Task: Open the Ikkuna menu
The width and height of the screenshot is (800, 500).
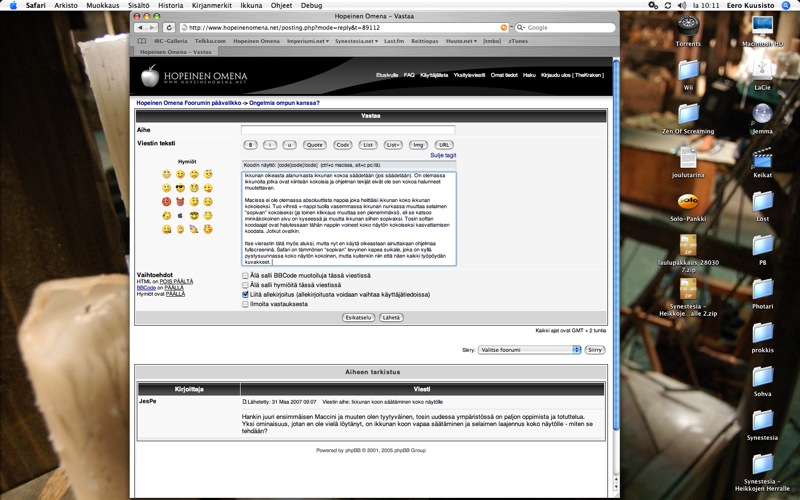Action: [251, 5]
